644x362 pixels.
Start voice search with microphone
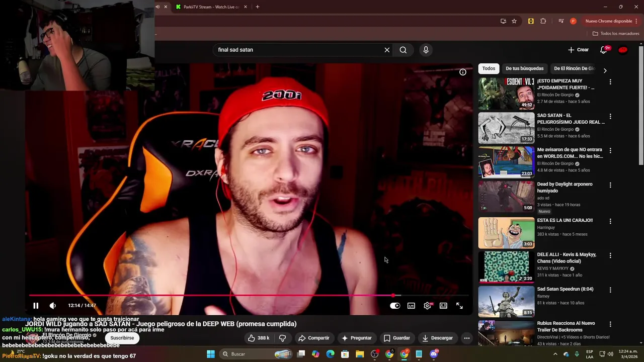click(426, 50)
